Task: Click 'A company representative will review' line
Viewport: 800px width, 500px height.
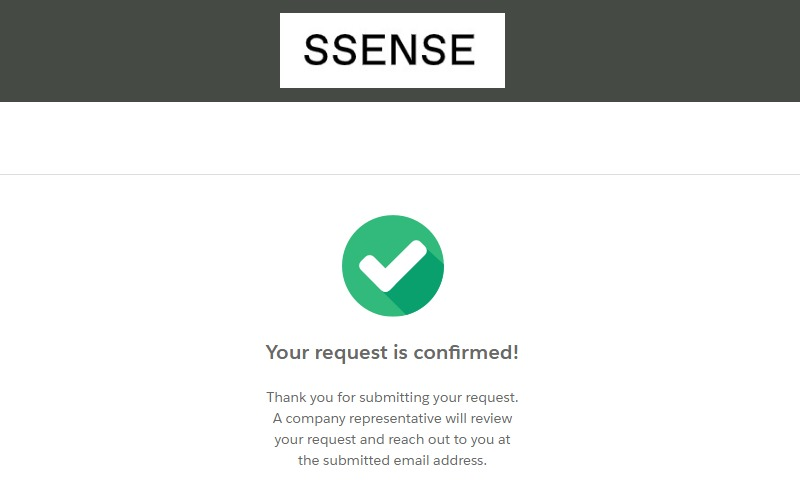Action: point(392,418)
